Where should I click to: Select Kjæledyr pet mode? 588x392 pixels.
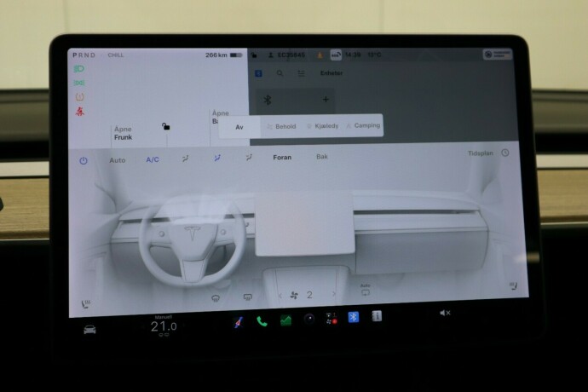coord(322,126)
